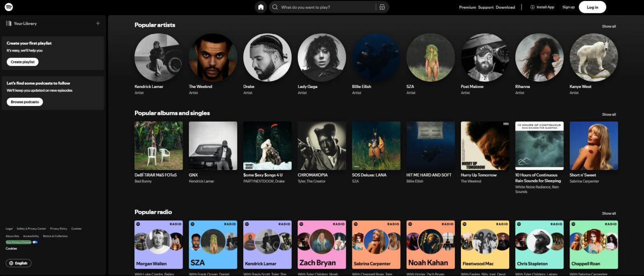Click 'Tyler, The Creator' under CHROMAKOPIA

312,181
